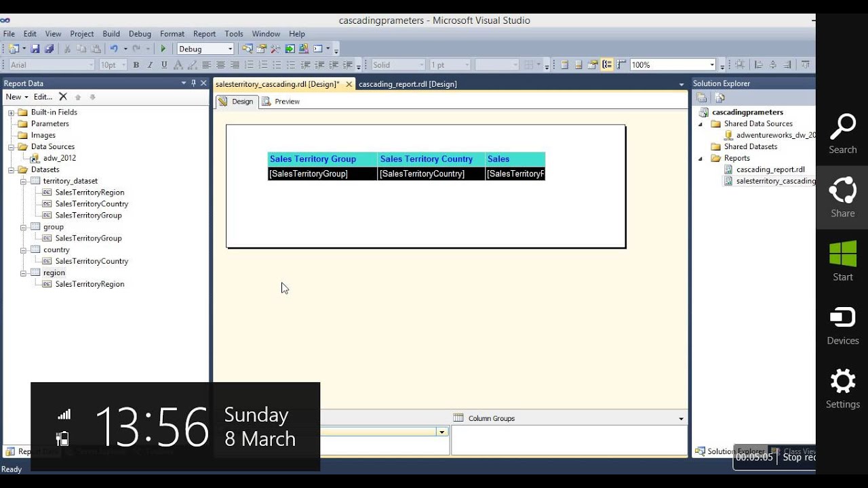The image size is (868, 488).
Task: Switch to the cascading_report.rdl [Design] tab
Action: [408, 84]
